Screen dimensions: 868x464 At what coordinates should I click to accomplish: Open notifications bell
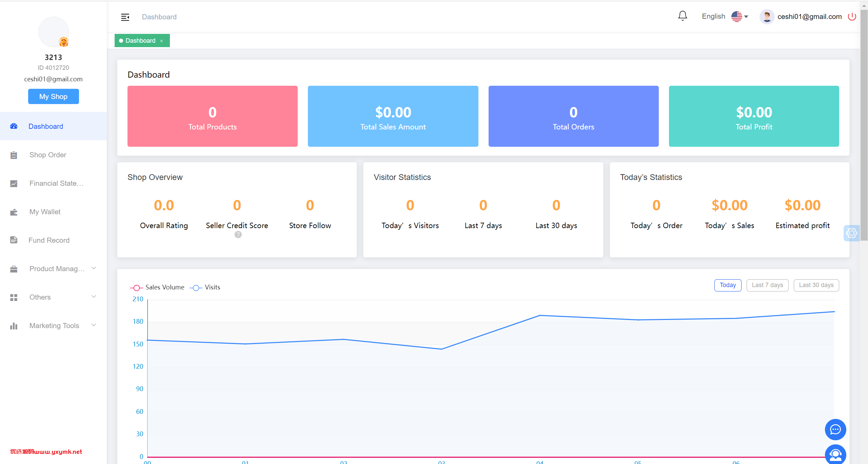pyautogui.click(x=683, y=16)
